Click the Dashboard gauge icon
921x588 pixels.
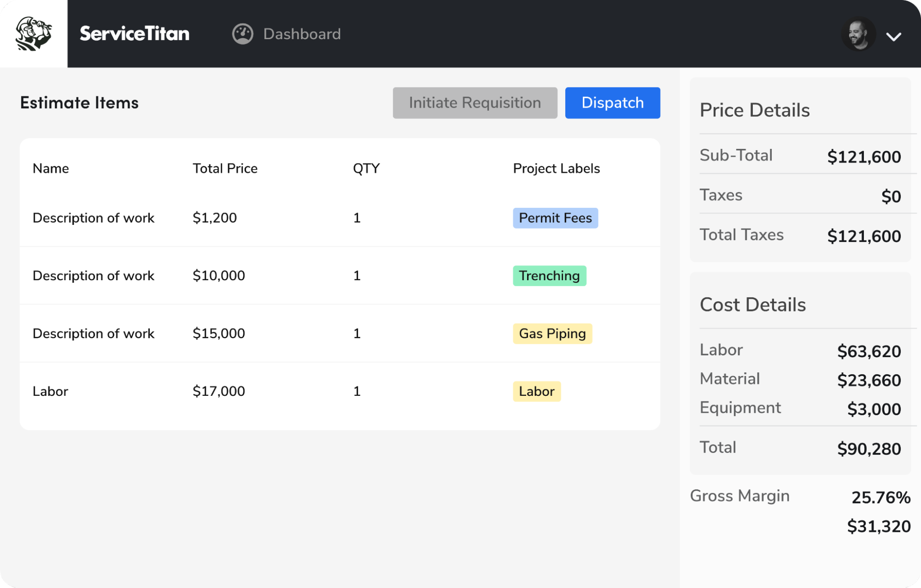[x=242, y=34]
